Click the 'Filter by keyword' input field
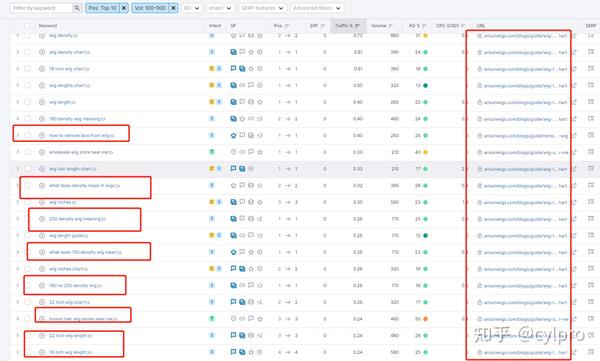The width and height of the screenshot is (600, 361). 41,8
